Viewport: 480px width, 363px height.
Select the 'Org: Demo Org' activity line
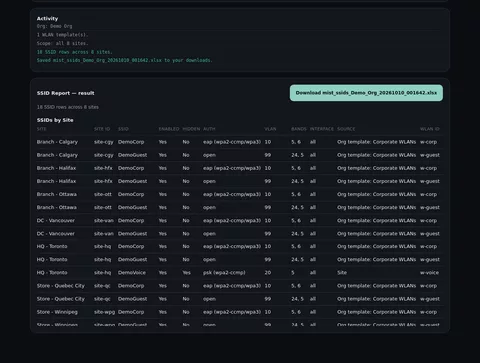[54, 26]
